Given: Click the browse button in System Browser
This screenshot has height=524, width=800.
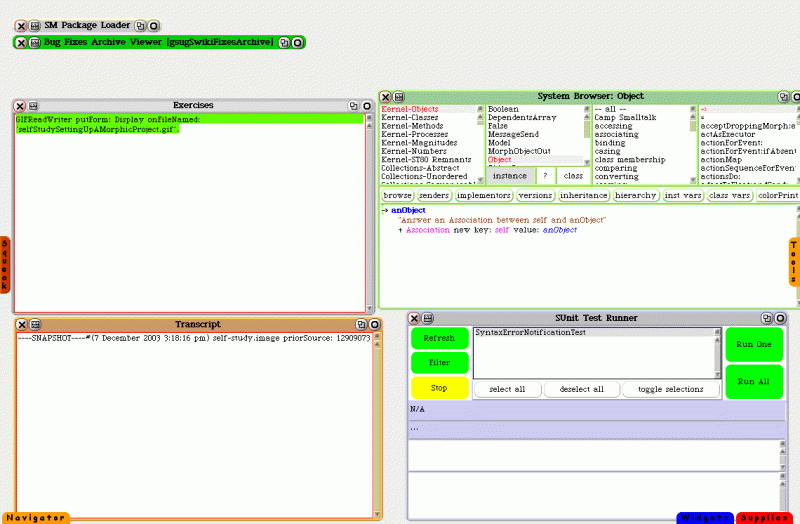Looking at the screenshot, I should [x=397, y=195].
